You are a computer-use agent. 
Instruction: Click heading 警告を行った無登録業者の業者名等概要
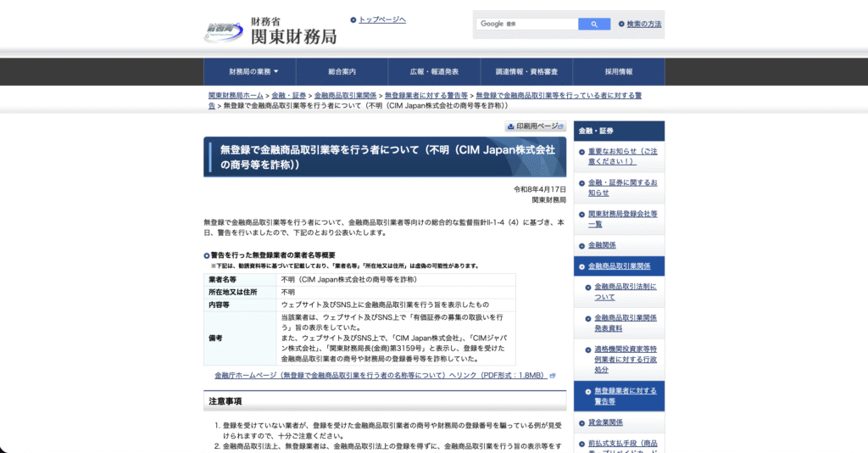pos(273,255)
